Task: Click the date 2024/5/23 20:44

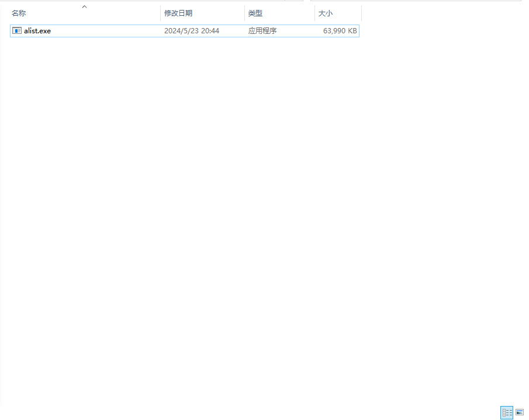Action: pos(192,31)
